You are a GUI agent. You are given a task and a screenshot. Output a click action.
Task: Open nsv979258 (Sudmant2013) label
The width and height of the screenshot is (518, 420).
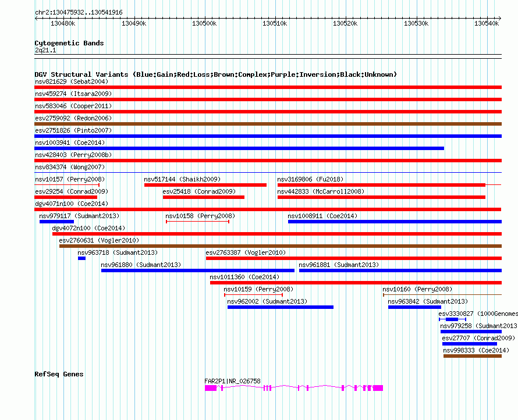pyautogui.click(x=479, y=326)
